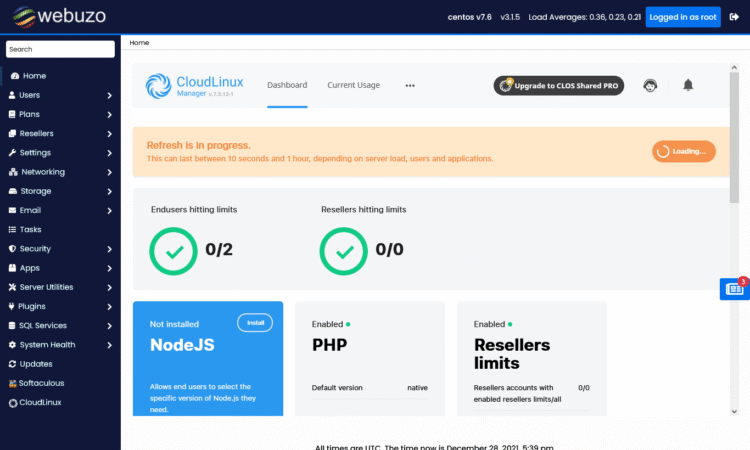Click the Plugins plug icon
Viewport: 750px width, 450px height.
click(x=11, y=306)
